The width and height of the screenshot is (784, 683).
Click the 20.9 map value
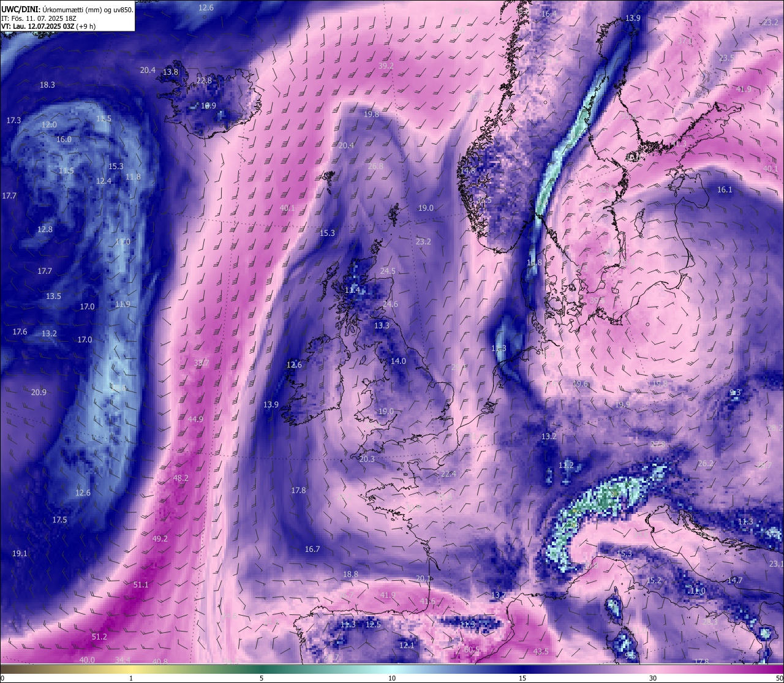point(39,392)
